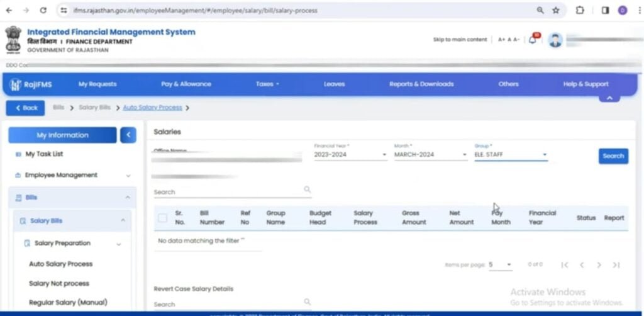
Task: Click the Net Amount column header
Action: pos(462,218)
